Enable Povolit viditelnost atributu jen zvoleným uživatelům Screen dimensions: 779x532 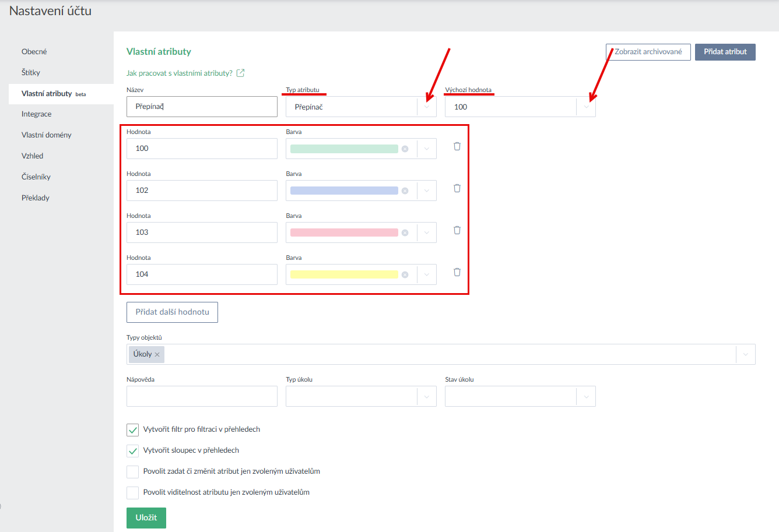(x=133, y=493)
